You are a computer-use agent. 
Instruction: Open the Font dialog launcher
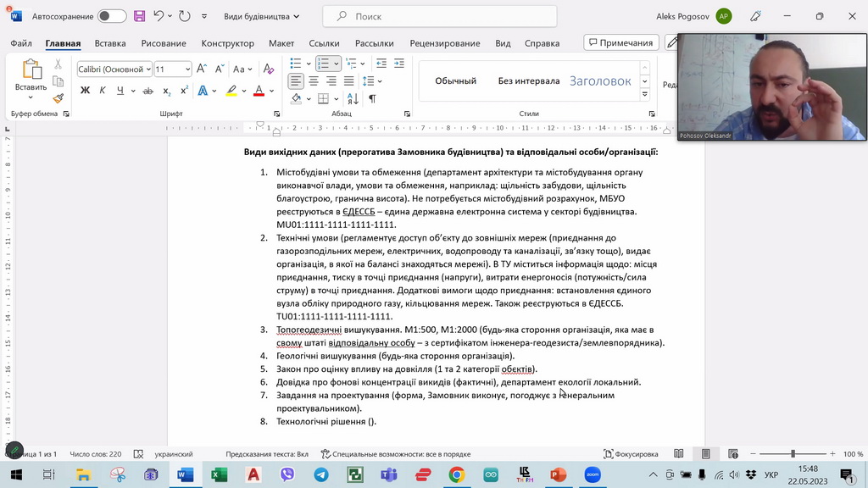[x=276, y=114]
